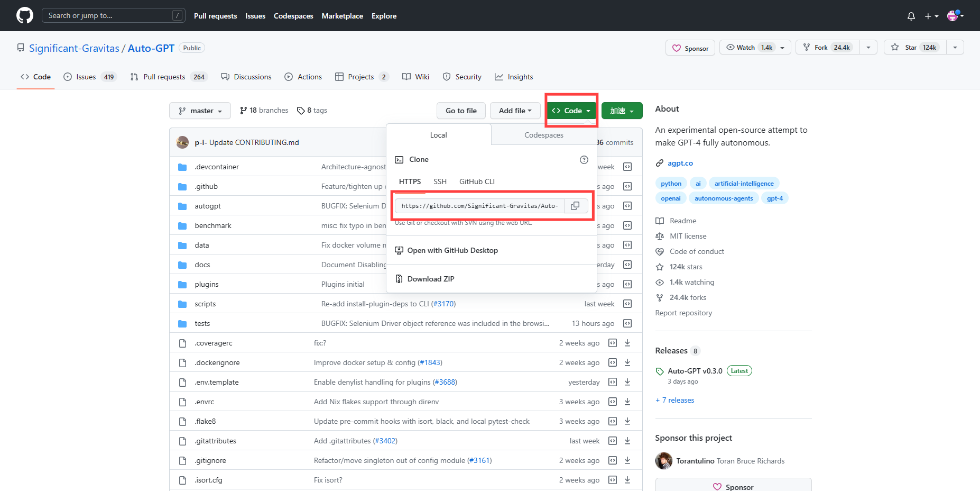The image size is (980, 491).
Task: Open the Auto-GPT v0.3.0 release
Action: [x=695, y=371]
